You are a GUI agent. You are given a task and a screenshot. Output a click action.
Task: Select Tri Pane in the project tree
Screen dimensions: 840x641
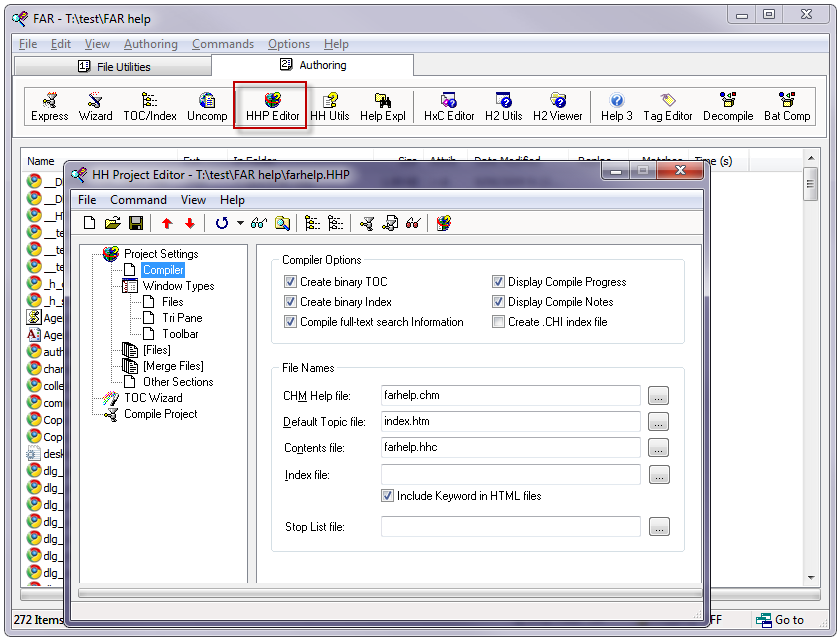tap(182, 318)
